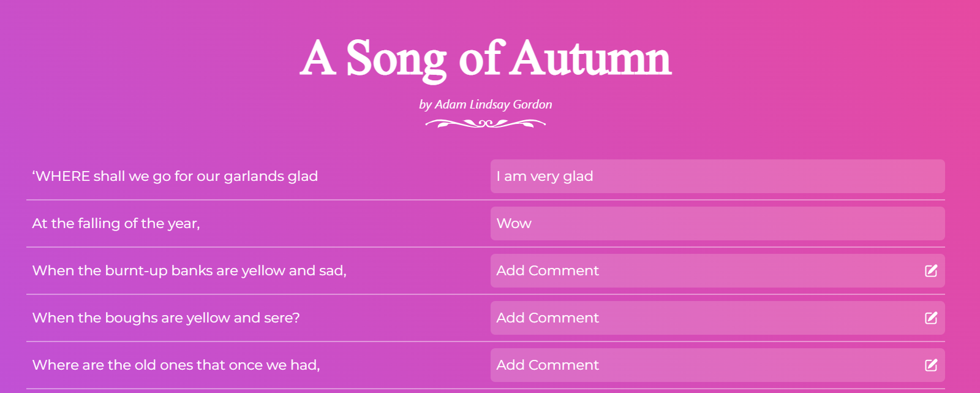Screen dimensions: 980x393
Task: Edit the 'Wow' comment
Action: pos(717,224)
